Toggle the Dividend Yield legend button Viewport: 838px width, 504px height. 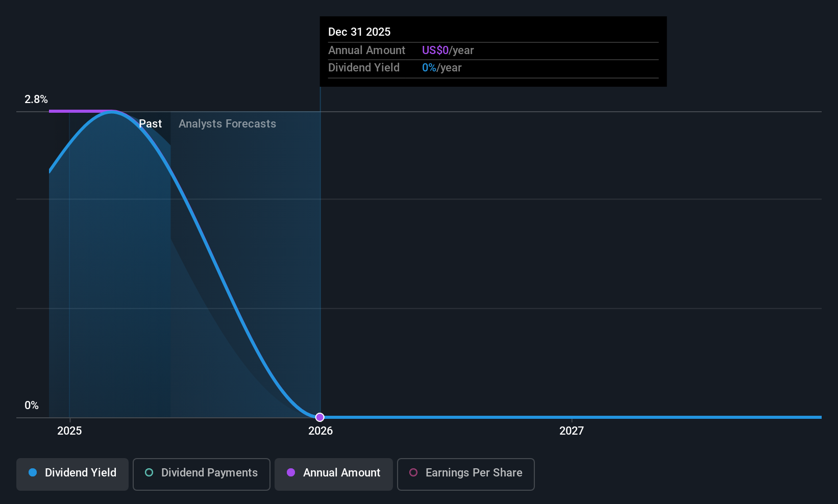[72, 474]
